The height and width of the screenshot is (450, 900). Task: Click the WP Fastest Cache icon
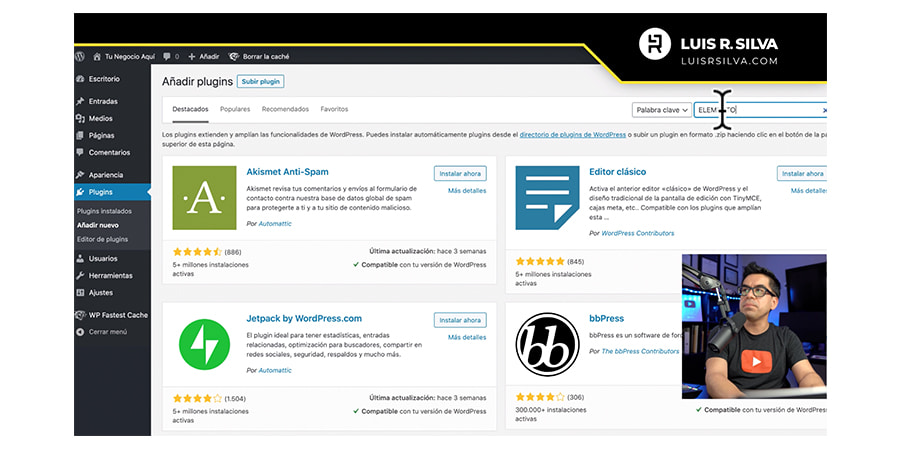tap(80, 315)
